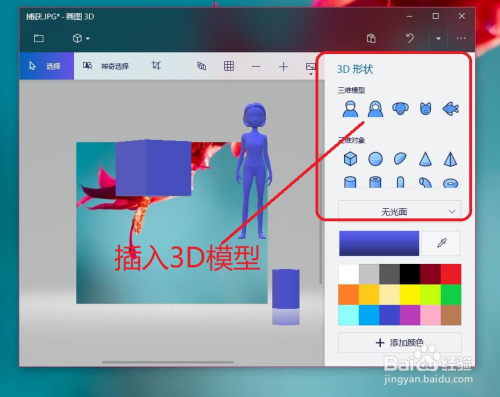Select the curved cylinder 3D object

pos(426,183)
